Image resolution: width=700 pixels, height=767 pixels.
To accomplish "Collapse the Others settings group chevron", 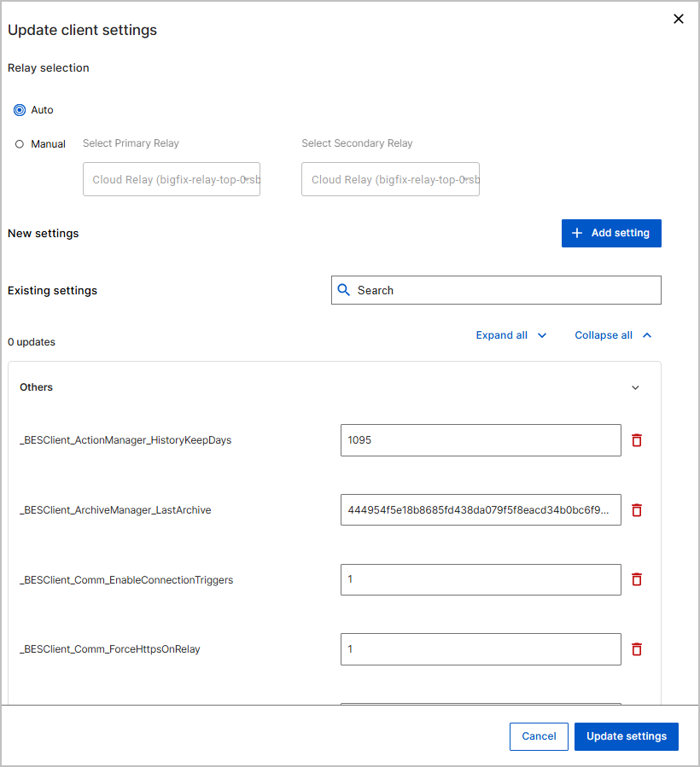I will click(x=635, y=387).
